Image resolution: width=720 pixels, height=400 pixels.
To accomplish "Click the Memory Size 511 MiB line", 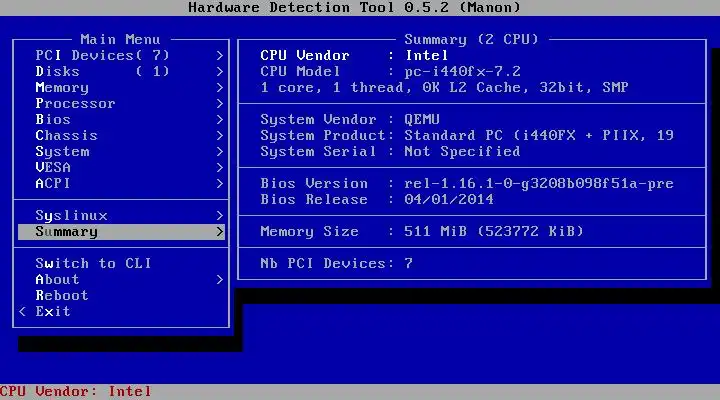I will coord(422,231).
